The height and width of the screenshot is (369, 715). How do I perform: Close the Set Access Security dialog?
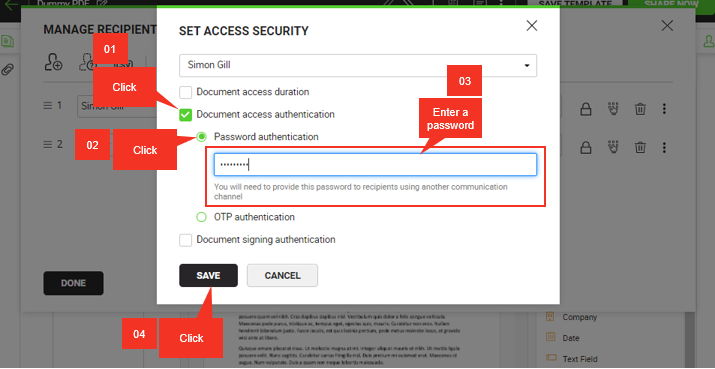point(532,26)
